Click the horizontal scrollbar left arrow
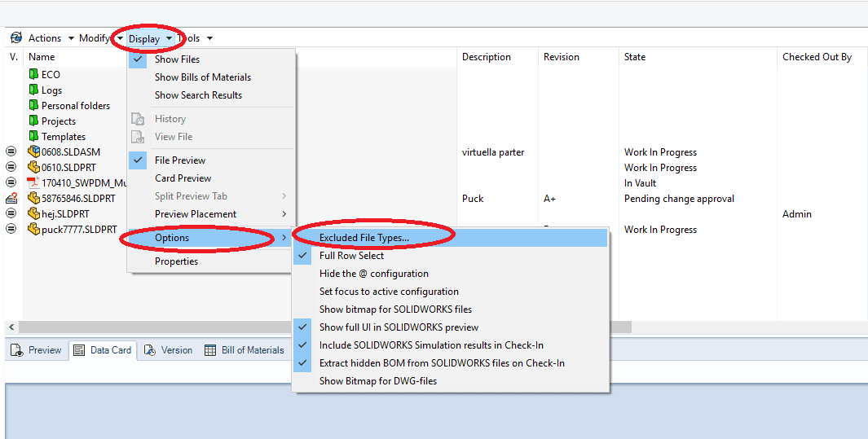 coord(11,327)
